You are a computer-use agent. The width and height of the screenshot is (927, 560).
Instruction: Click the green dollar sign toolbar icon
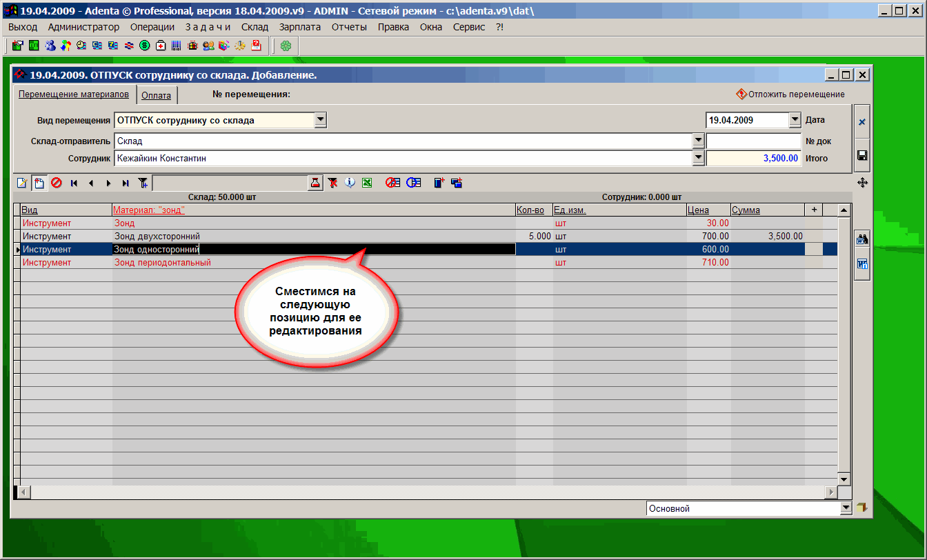point(145,46)
